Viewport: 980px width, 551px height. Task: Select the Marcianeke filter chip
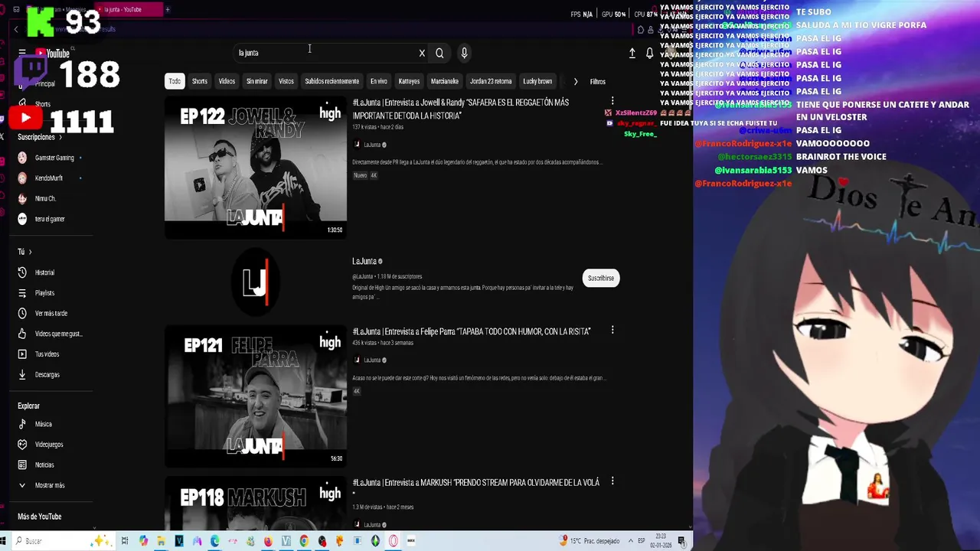pyautogui.click(x=445, y=81)
